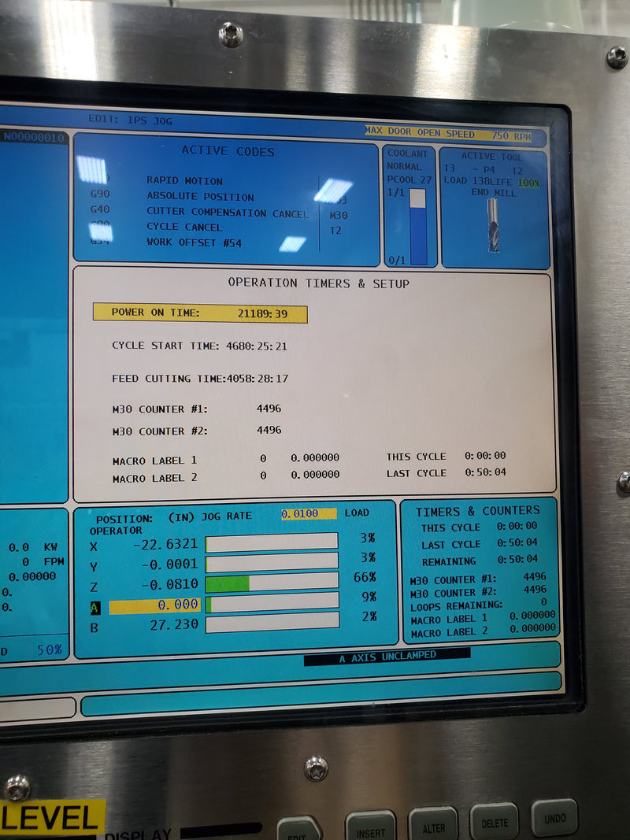Screen dimensions: 630x840
Task: Click the EDIT: IPS JOG mode label
Action: coord(130,120)
